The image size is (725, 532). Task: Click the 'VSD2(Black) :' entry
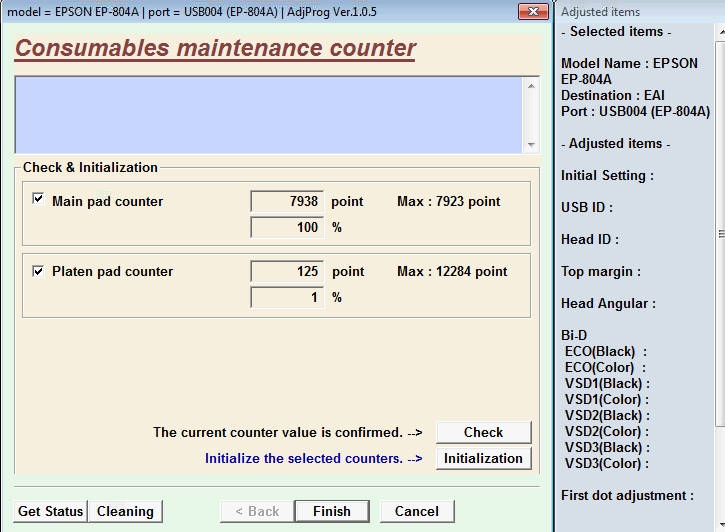pos(607,416)
